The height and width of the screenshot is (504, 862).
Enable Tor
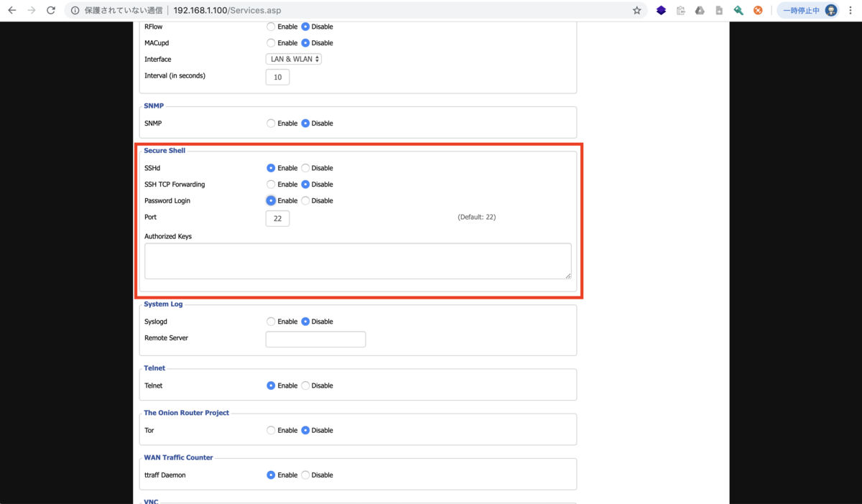pyautogui.click(x=271, y=430)
